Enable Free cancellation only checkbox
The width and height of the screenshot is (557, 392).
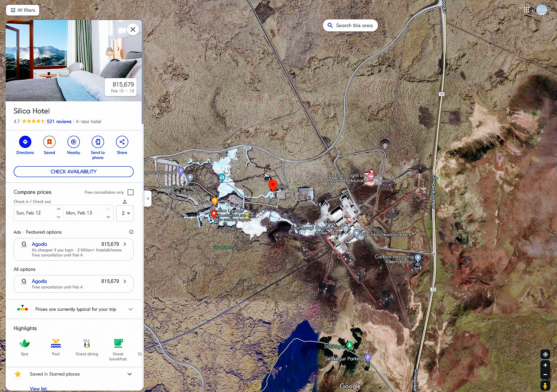point(131,192)
